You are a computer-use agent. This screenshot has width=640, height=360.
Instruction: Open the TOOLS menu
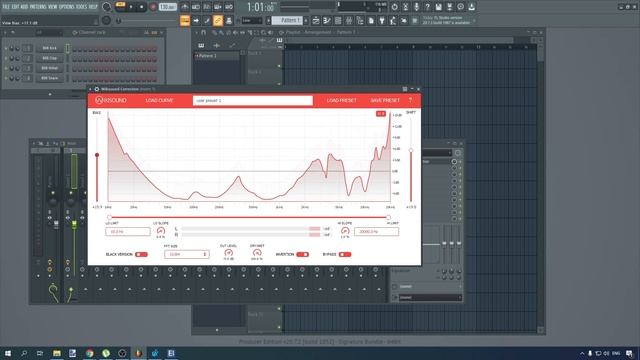82,7
